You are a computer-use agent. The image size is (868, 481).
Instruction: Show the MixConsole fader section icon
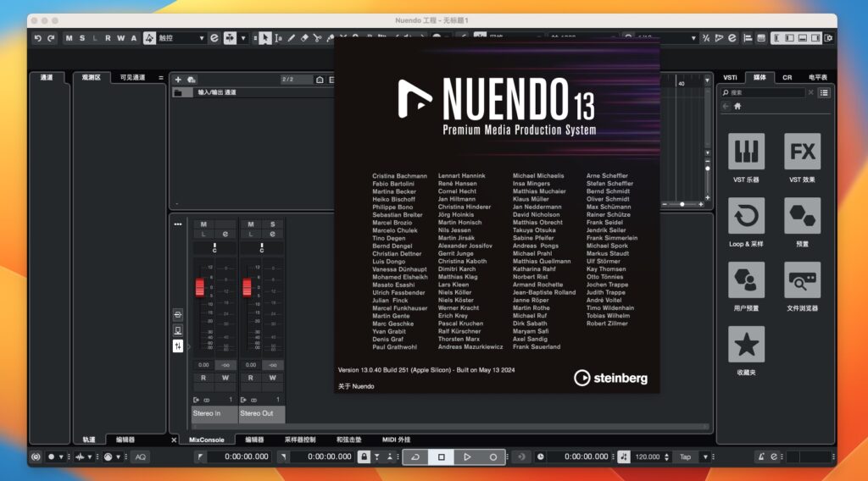[x=178, y=346]
